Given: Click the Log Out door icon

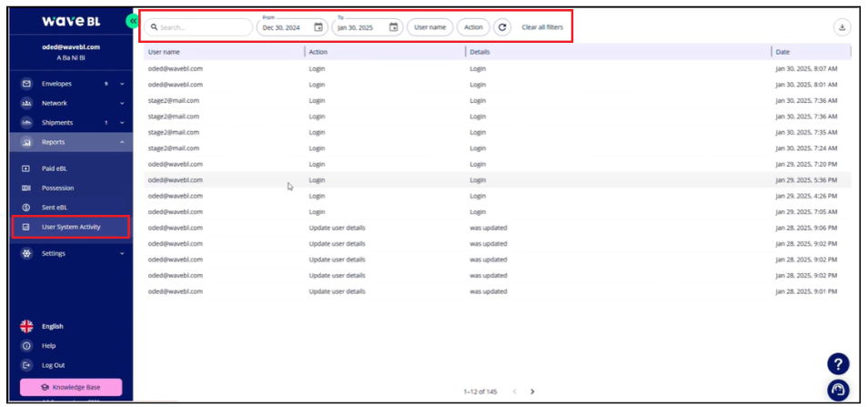Looking at the screenshot, I should click(26, 365).
